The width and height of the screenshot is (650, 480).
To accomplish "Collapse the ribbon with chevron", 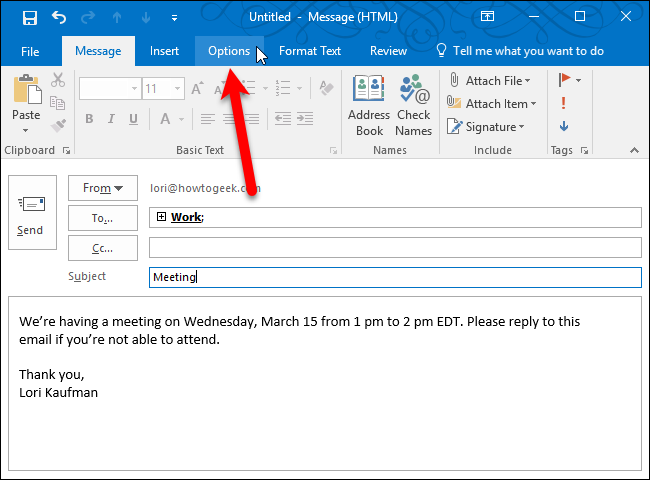I will 634,150.
